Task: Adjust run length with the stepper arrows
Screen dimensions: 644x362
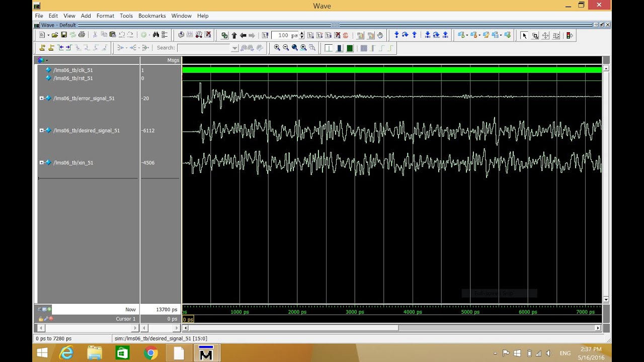Action: [x=302, y=35]
